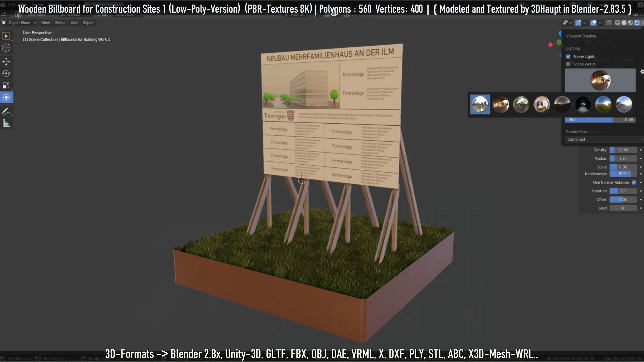The width and height of the screenshot is (644, 362).
Task: Switch to Solid viewport shading
Action: point(624,23)
